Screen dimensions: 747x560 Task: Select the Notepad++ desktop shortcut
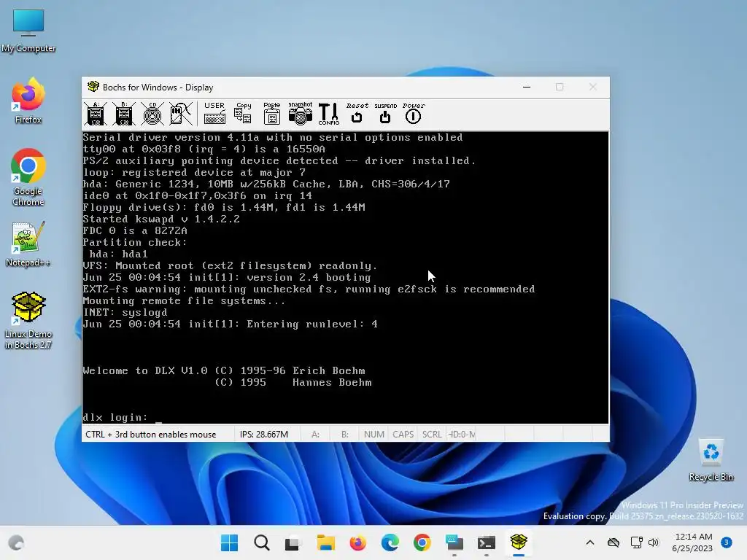coord(28,244)
